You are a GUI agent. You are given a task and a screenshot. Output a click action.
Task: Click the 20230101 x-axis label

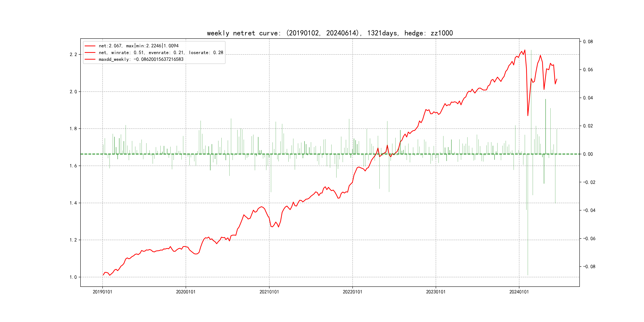pos(435,292)
